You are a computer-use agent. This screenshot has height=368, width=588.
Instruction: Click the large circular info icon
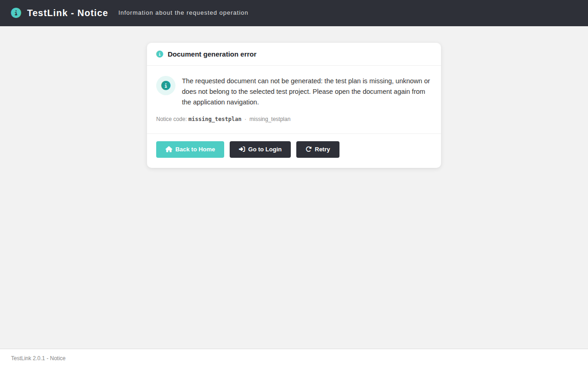166,86
